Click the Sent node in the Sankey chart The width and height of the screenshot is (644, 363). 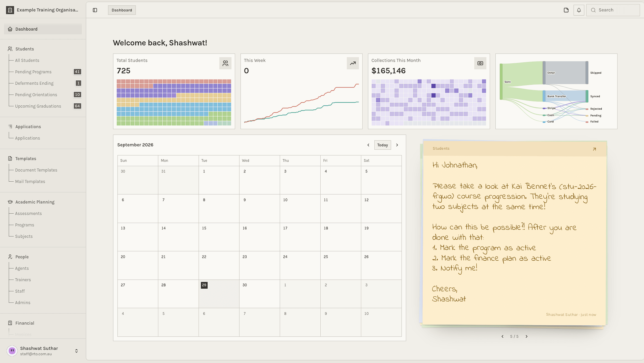[501, 82]
